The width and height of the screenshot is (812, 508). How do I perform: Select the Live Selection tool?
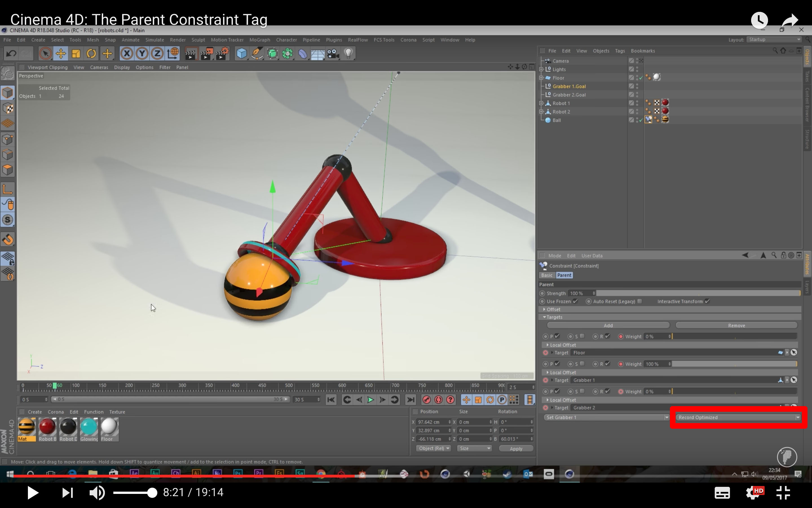[x=45, y=53]
